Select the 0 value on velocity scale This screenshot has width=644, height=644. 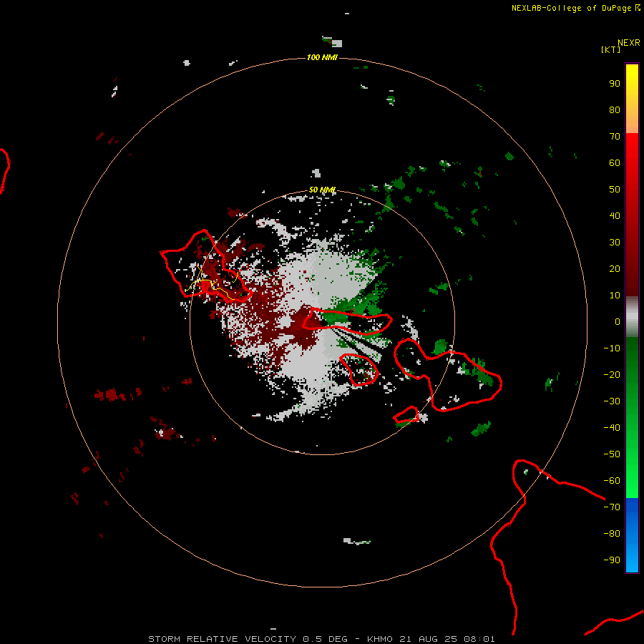pos(618,322)
